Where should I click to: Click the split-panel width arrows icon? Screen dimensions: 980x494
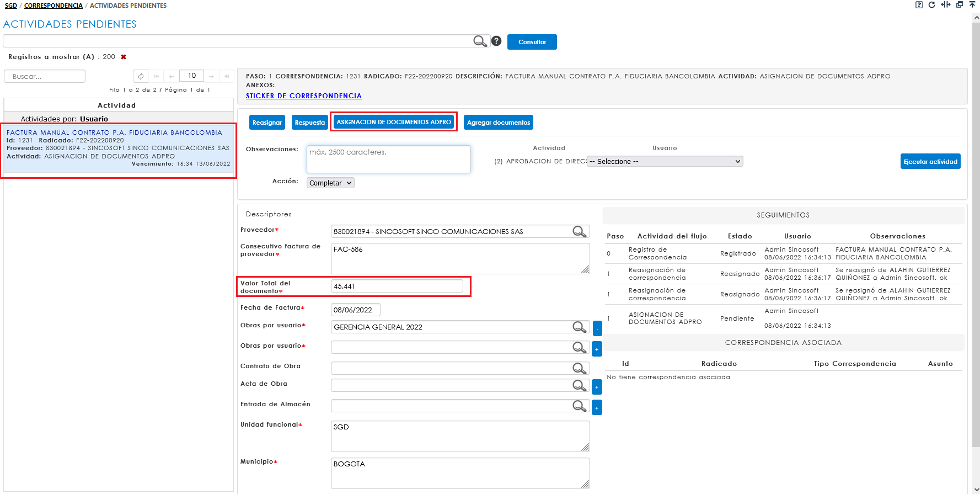coord(946,4)
